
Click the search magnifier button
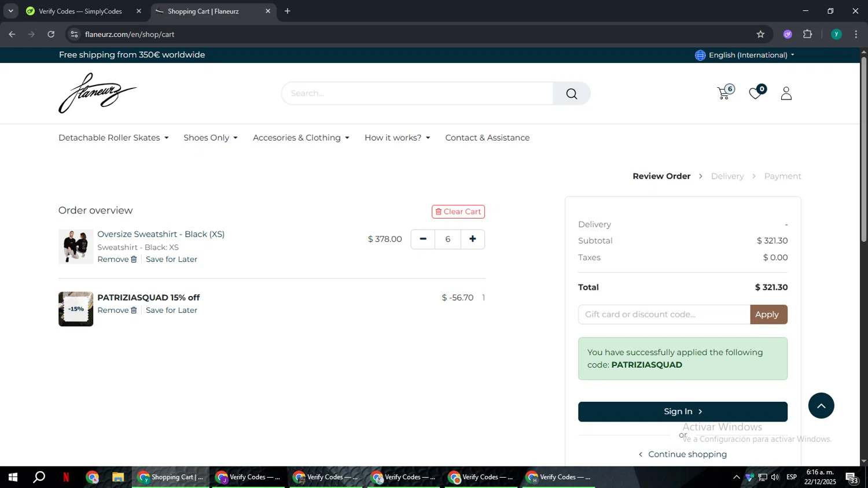pyautogui.click(x=571, y=94)
